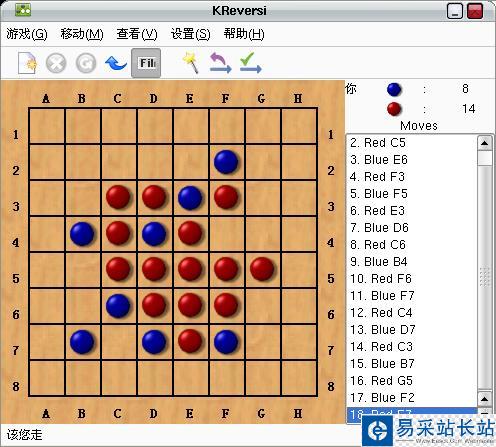The height and width of the screenshot is (447, 496).
Task: Select move '5. Blue F5' in list
Action: [x=412, y=194]
